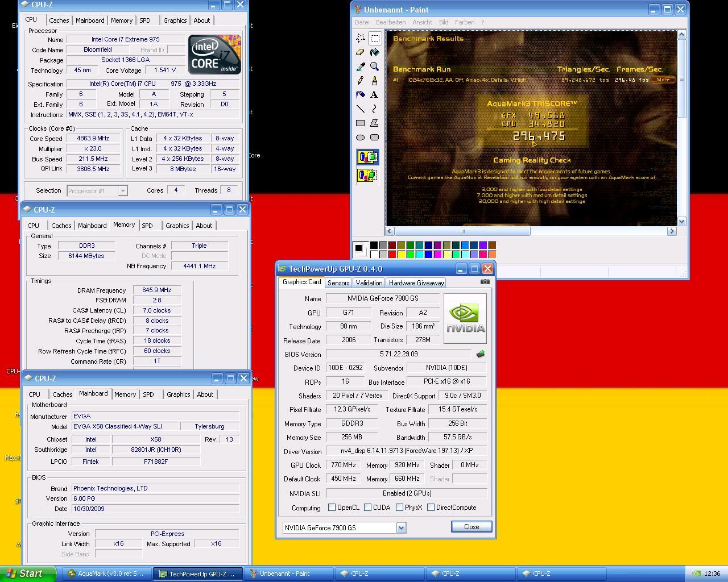Choose the Ellipse shape tool
Screen dimensions: 728x582
361,137
